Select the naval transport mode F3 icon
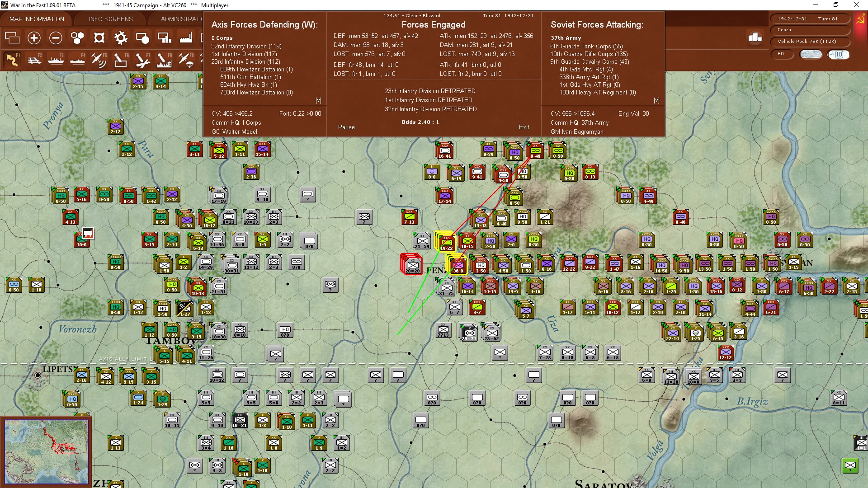Screen dimensions: 868x488 pos(56,60)
